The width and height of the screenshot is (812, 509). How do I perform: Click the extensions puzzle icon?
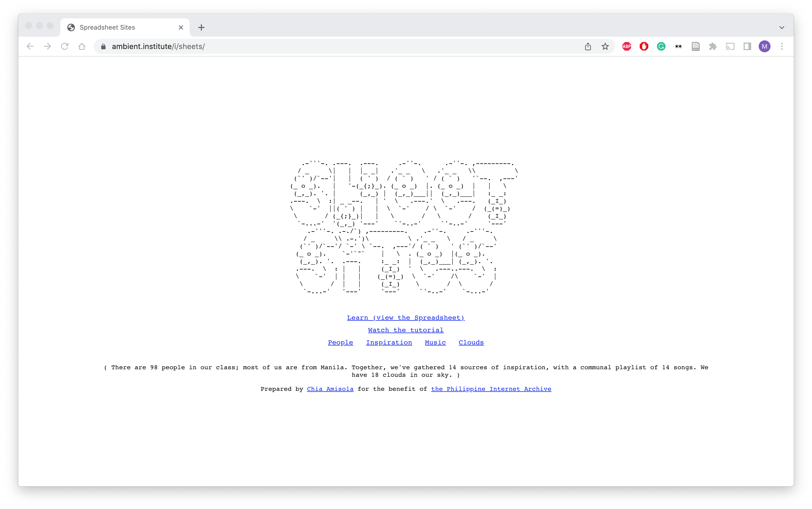coord(713,46)
